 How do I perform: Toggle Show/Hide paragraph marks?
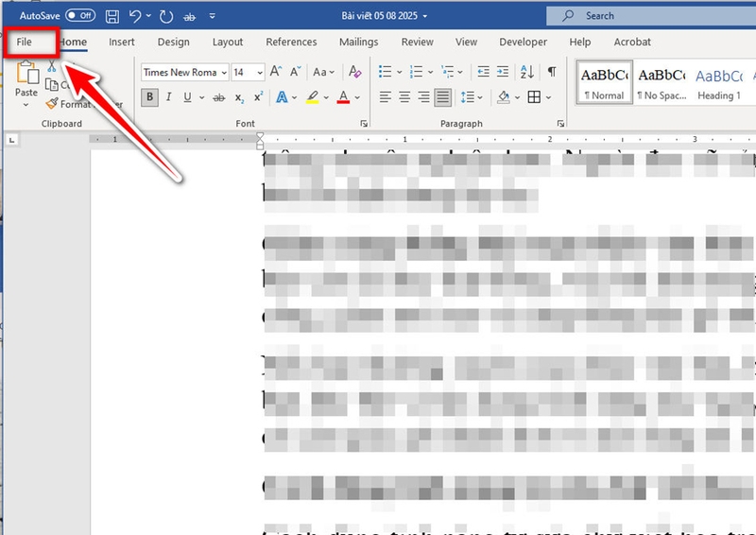552,72
